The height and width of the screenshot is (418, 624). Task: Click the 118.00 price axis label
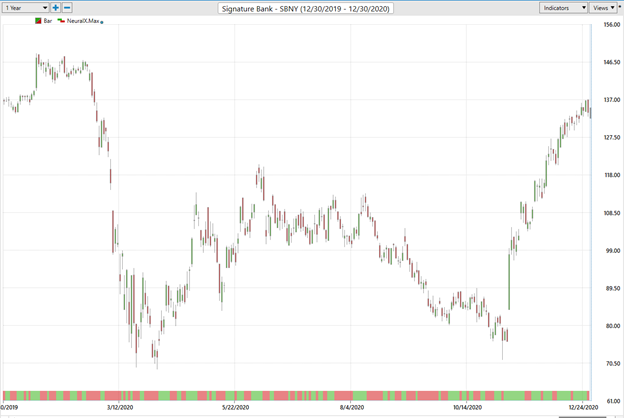612,175
